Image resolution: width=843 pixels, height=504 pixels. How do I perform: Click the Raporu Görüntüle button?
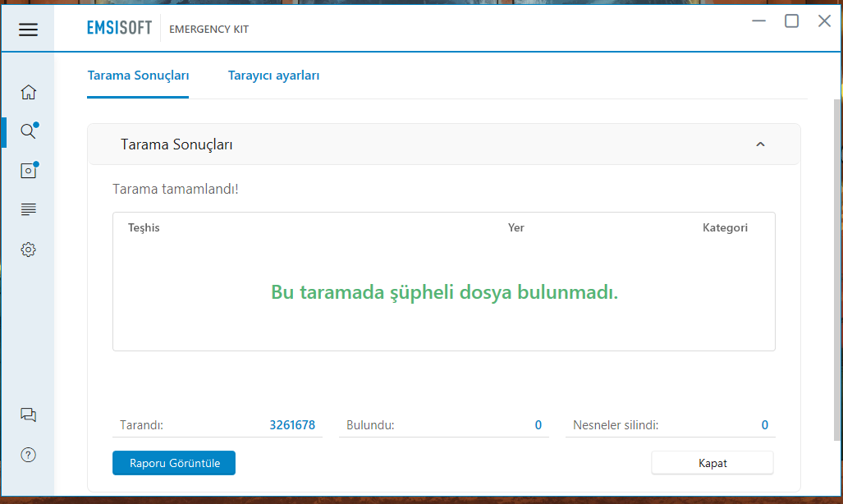(174, 463)
